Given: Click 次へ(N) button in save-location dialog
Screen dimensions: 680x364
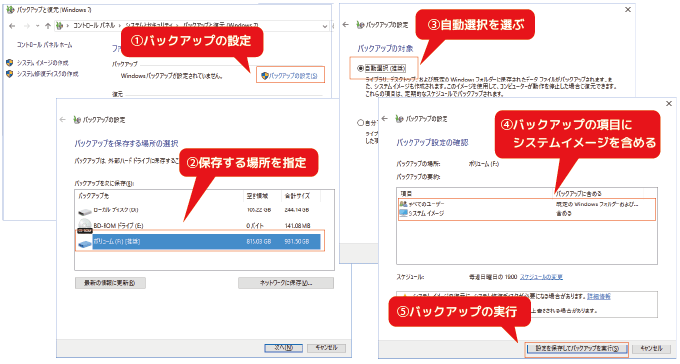Looking at the screenshot, I should point(284,348).
